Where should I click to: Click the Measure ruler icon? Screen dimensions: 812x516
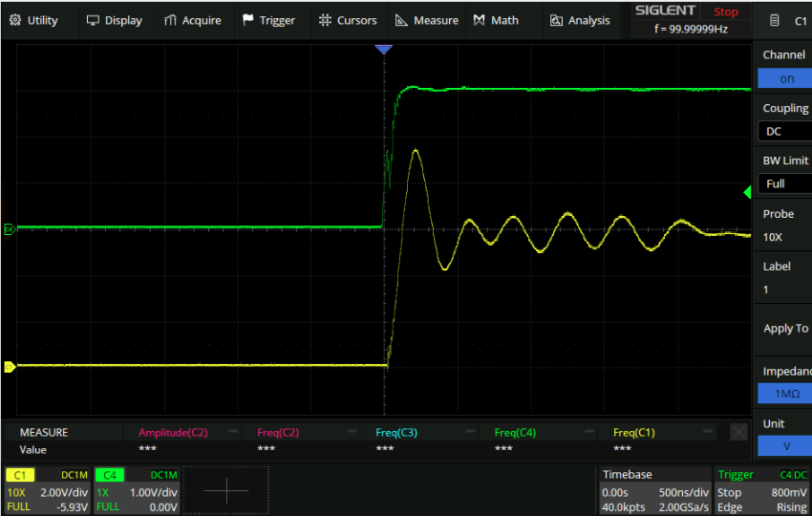point(401,20)
